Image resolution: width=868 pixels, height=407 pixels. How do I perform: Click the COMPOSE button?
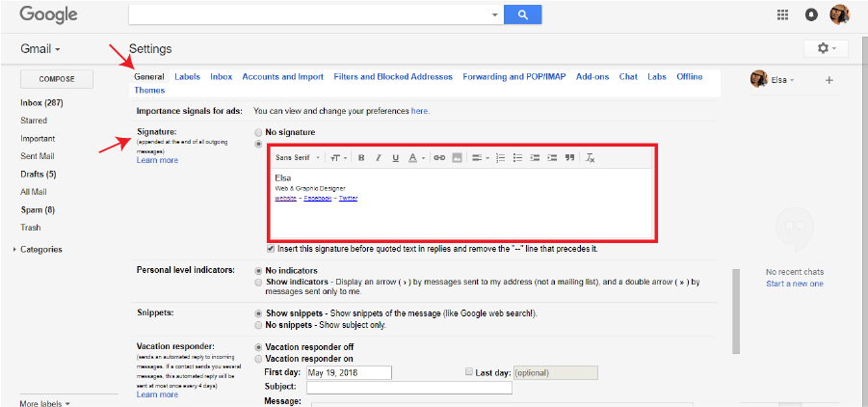point(57,79)
